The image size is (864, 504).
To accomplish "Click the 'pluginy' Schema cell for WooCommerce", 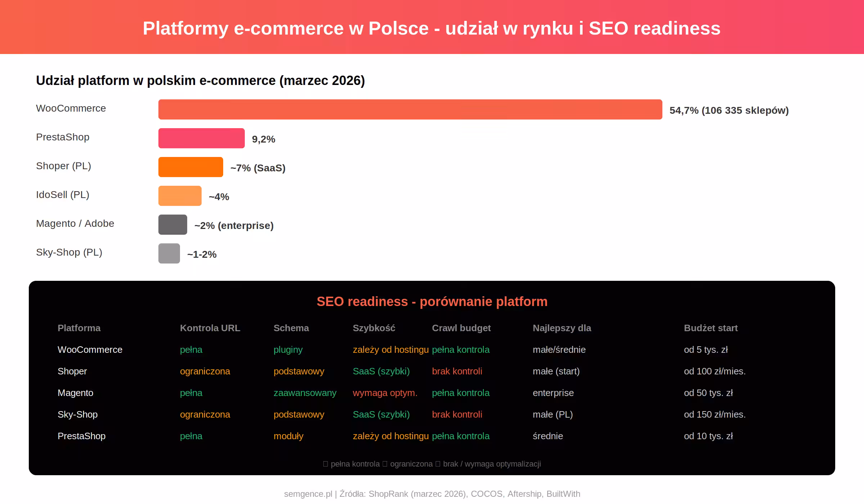I will click(x=288, y=350).
